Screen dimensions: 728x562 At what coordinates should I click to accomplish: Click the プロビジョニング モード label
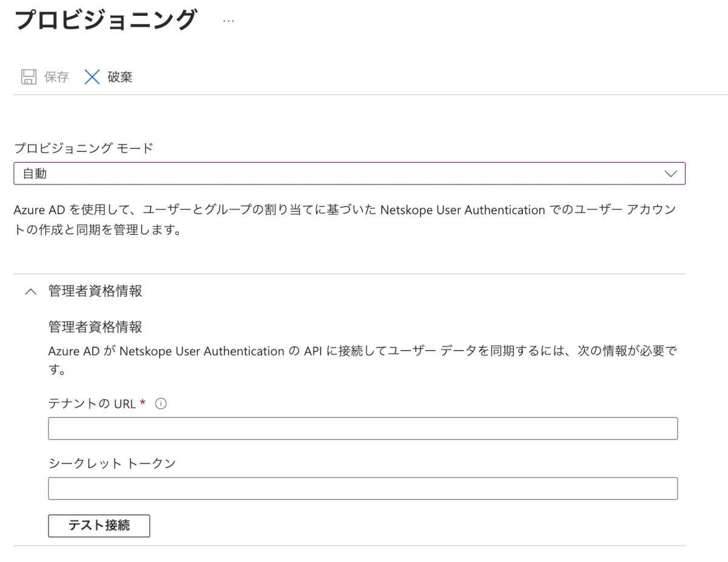82,149
